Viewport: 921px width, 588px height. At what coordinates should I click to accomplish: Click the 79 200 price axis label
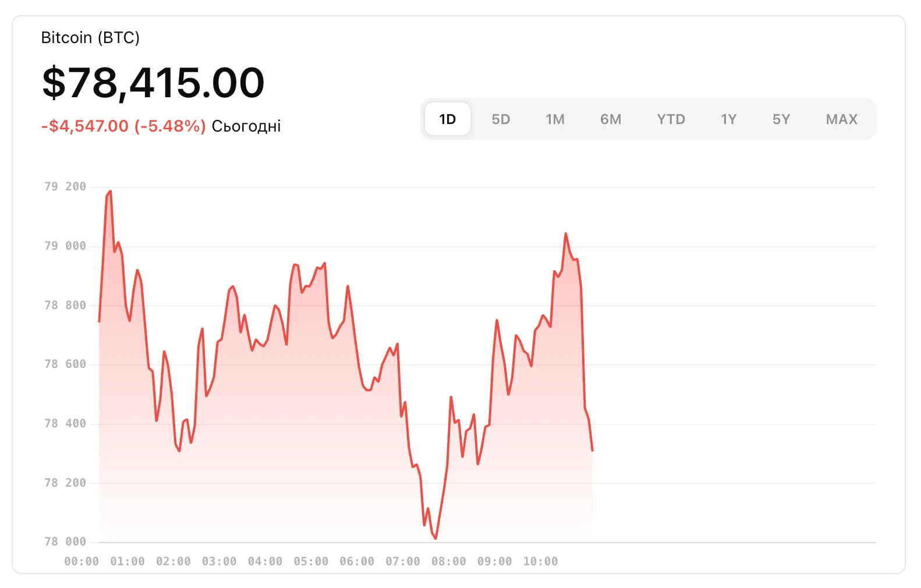pos(65,187)
